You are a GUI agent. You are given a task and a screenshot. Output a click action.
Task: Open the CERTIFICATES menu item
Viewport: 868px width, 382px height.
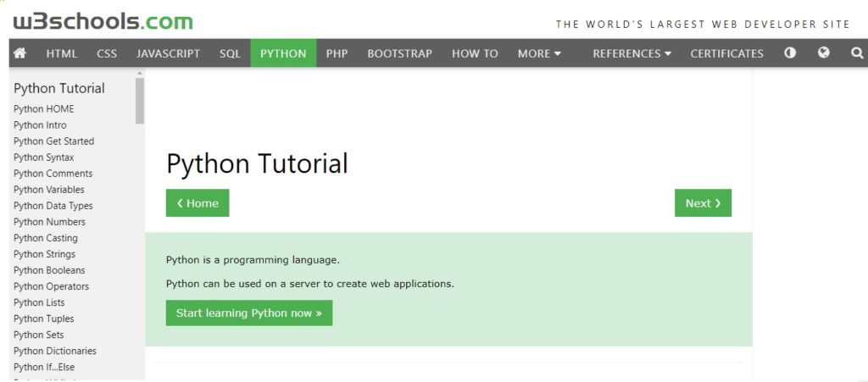coord(726,53)
